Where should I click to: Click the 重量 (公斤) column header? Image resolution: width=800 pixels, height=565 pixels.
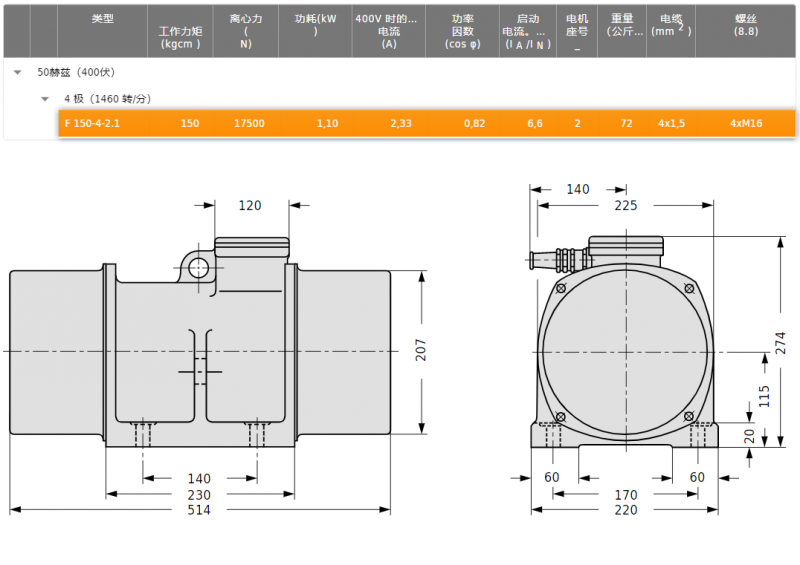(622, 31)
